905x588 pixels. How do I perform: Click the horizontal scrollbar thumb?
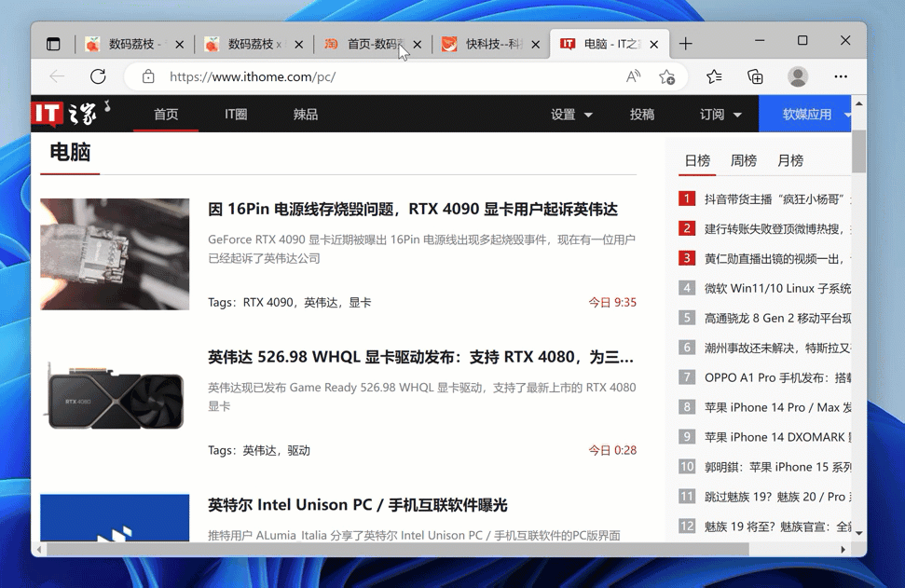pos(398,550)
